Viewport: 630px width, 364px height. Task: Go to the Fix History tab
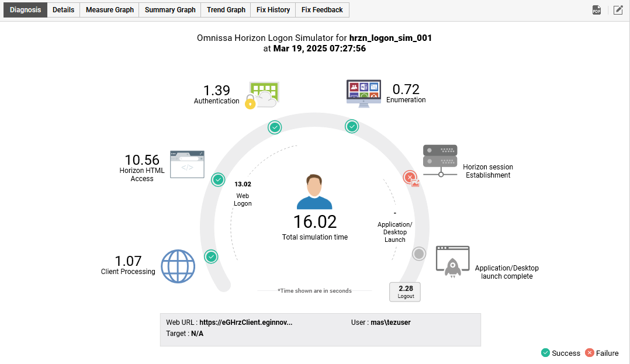pyautogui.click(x=274, y=10)
